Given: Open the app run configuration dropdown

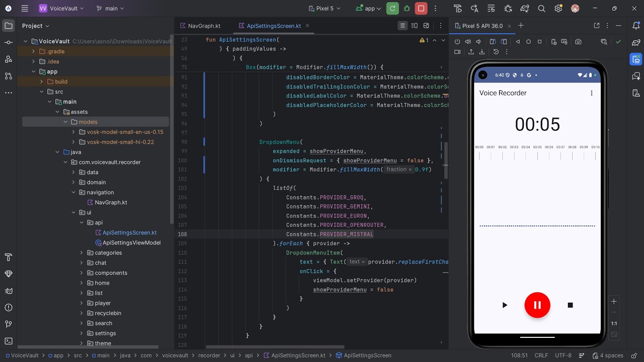Looking at the screenshot, I should [x=368, y=9].
